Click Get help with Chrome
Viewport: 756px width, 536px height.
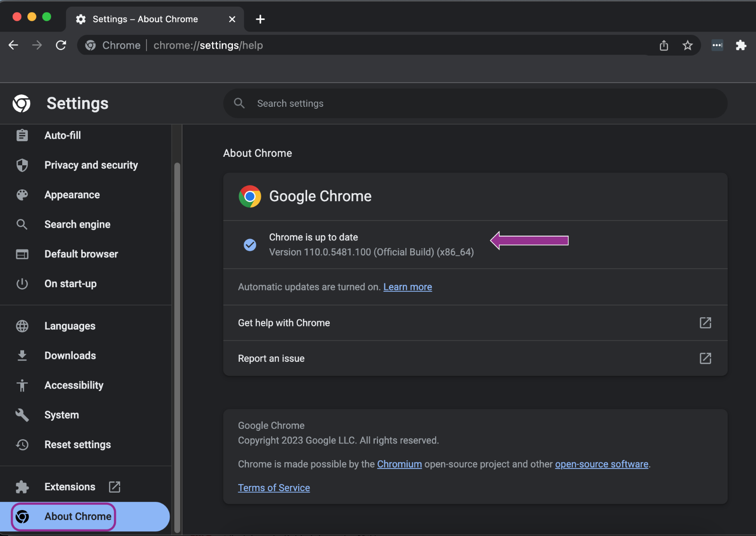click(284, 323)
